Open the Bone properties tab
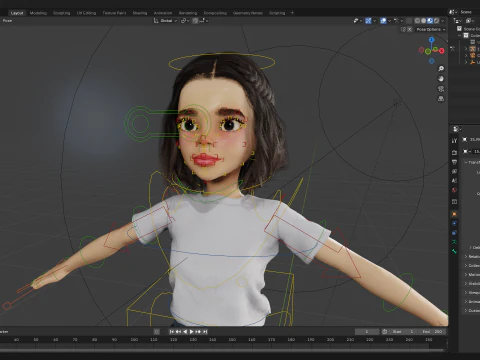Viewport: 480px width, 360px height. (454, 251)
